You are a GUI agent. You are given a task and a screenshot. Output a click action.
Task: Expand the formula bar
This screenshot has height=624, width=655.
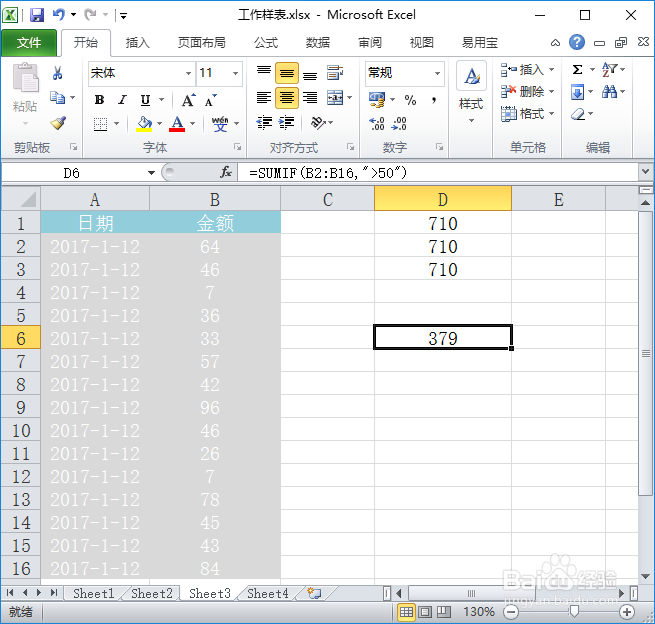(645, 171)
